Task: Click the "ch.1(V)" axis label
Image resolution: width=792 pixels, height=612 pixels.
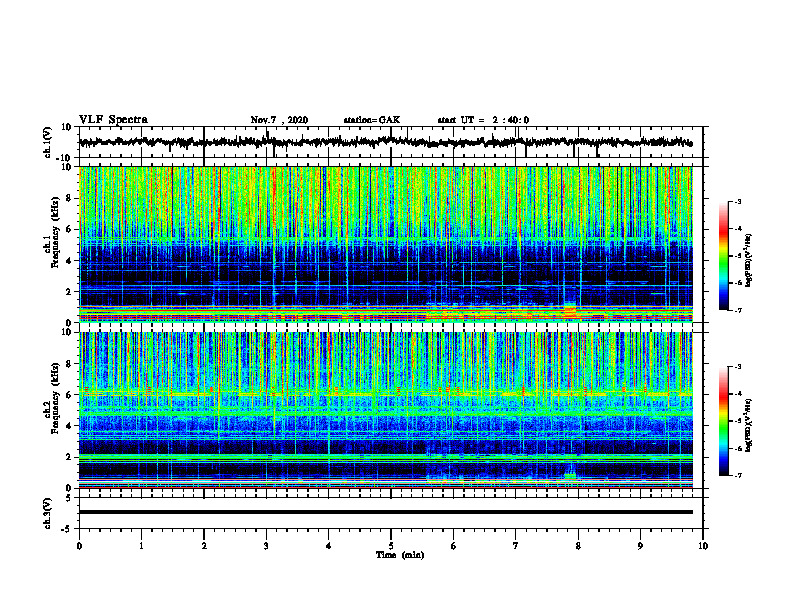Action: tap(48, 142)
